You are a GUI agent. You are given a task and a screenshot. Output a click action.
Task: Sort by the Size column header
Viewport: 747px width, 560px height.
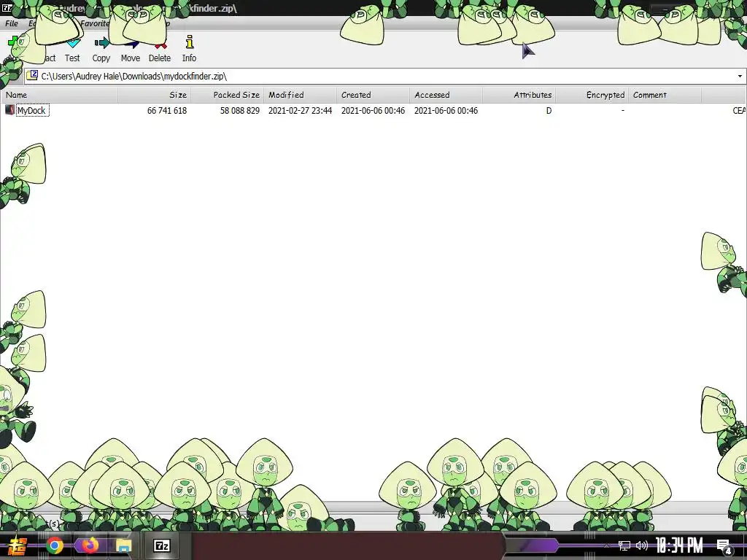coord(155,95)
